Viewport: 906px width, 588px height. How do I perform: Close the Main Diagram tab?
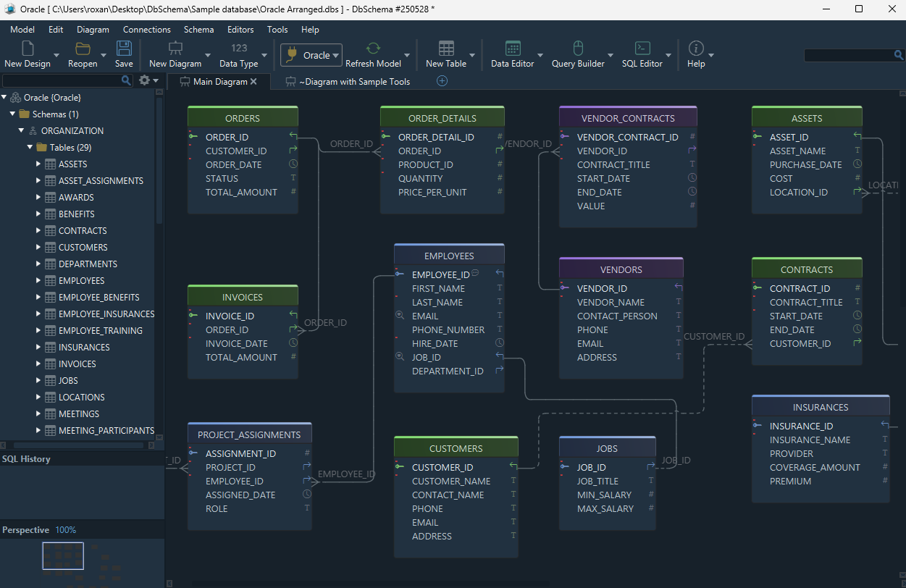tap(253, 82)
